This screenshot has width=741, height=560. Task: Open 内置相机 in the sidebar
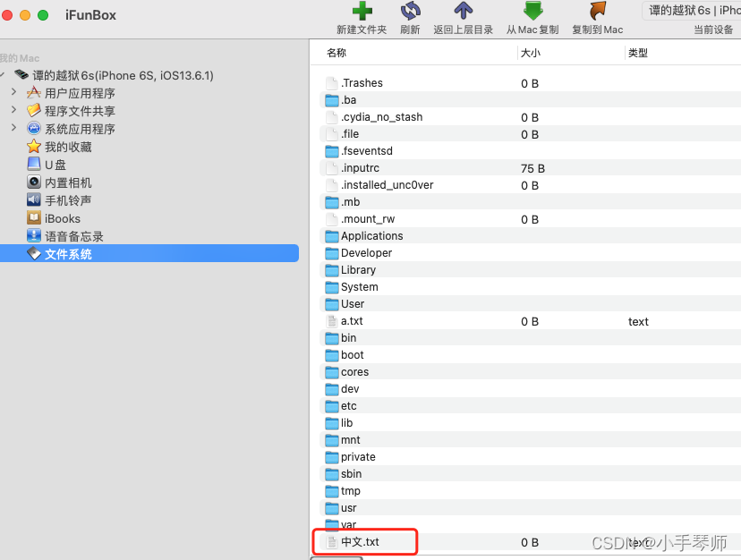[x=68, y=182]
